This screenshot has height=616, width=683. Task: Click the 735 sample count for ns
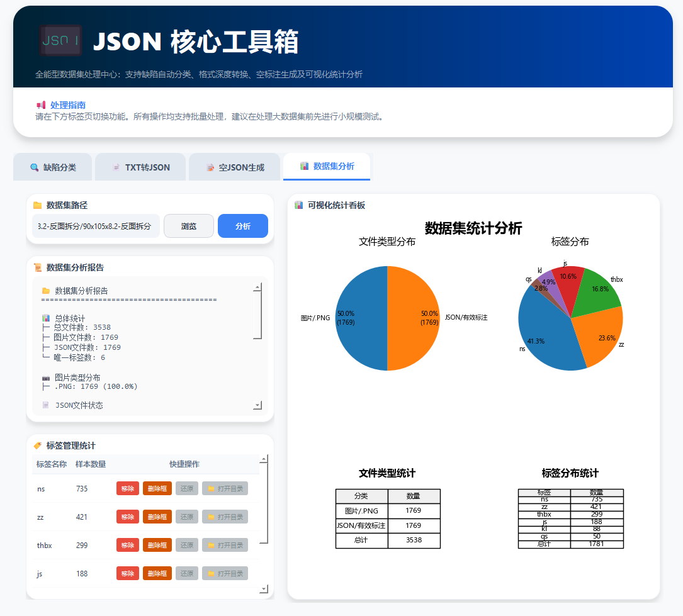coord(82,488)
